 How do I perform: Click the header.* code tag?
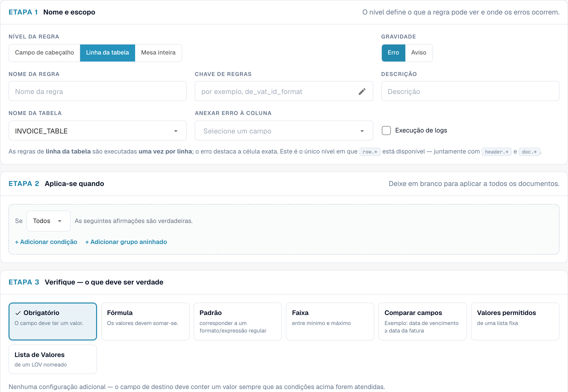coord(497,152)
